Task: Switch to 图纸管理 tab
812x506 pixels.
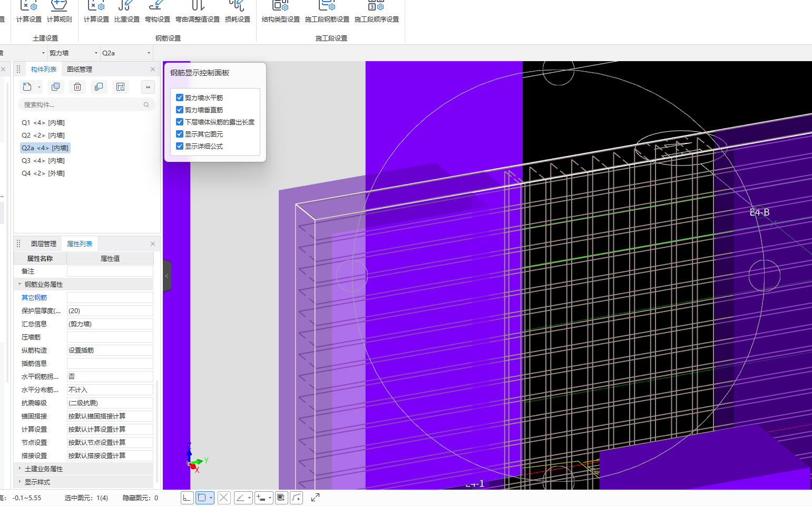Action: pos(80,70)
